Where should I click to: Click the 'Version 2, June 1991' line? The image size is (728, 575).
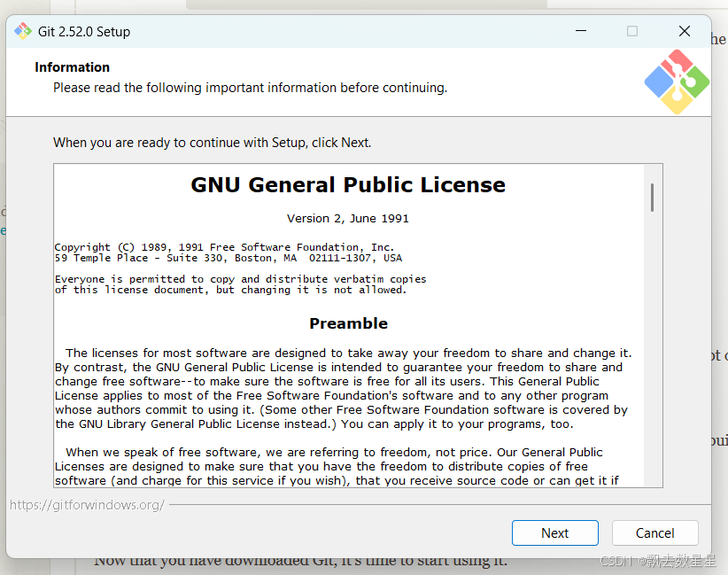click(x=348, y=219)
